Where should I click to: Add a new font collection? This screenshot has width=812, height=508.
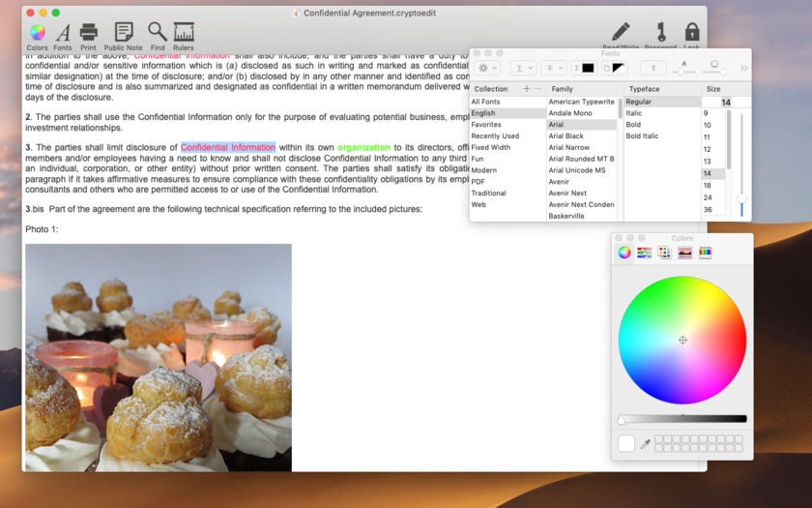(526, 89)
